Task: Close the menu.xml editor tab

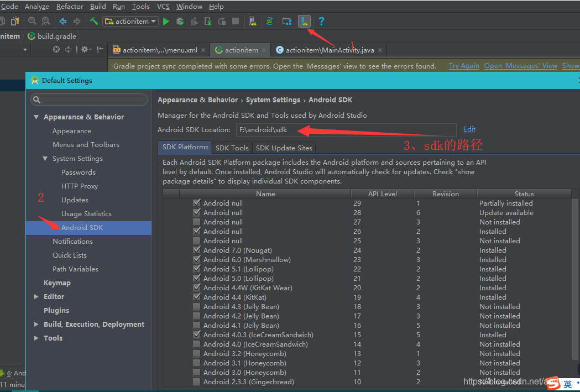Action: 203,50
